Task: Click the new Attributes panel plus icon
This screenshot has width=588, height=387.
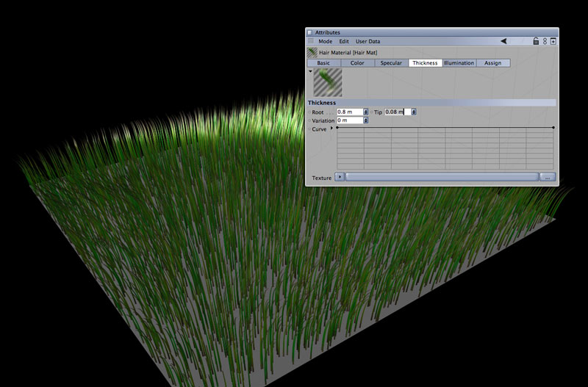Action: (553, 42)
